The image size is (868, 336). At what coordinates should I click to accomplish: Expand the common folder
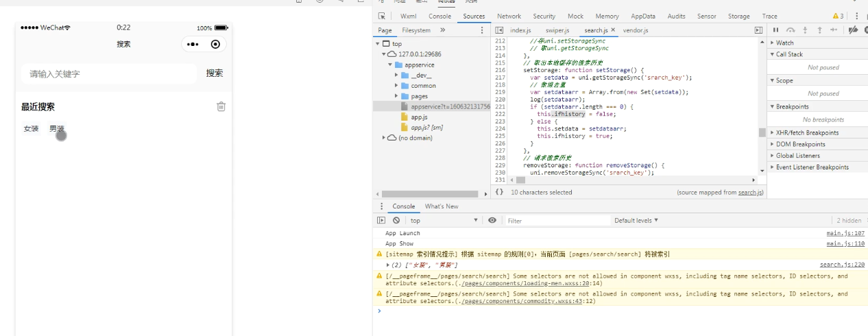click(396, 86)
